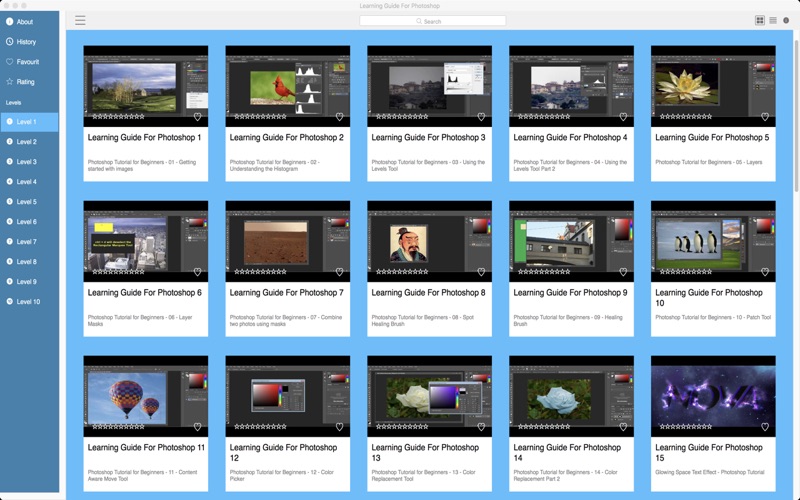Select Level 3 in sidebar

tap(29, 162)
